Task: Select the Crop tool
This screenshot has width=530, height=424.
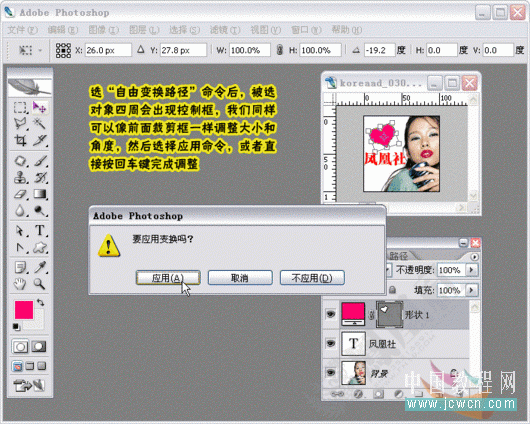Action: 20,140
